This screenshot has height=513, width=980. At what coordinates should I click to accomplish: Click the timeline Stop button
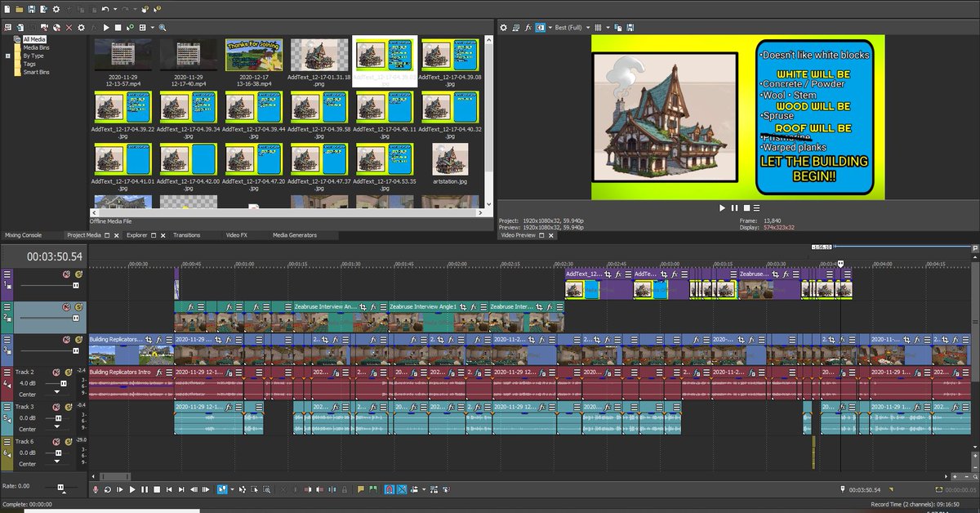coord(157,489)
